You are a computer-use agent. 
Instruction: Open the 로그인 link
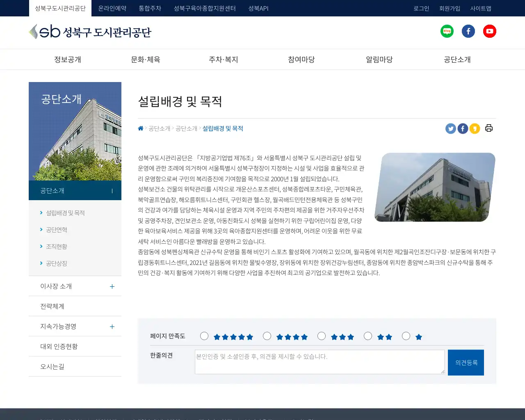[x=421, y=8]
